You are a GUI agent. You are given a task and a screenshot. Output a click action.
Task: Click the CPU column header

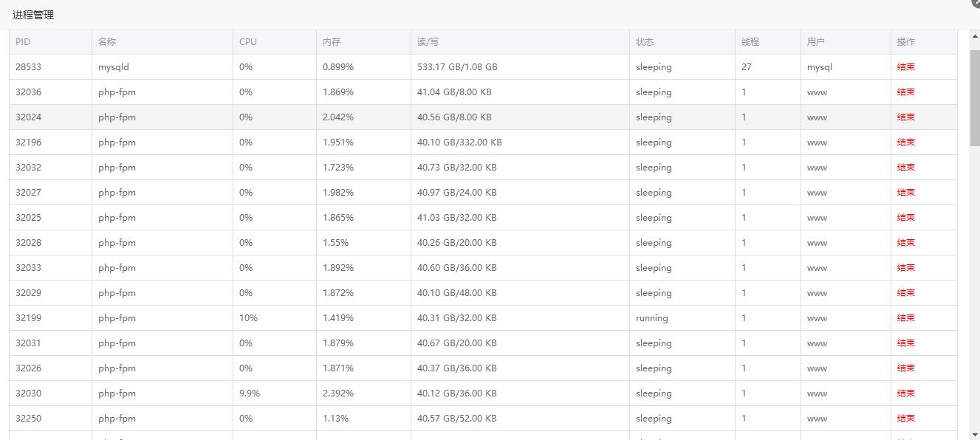248,42
